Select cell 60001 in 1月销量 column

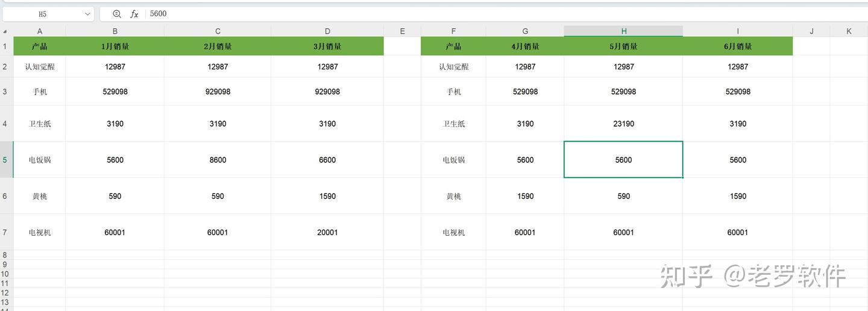[x=115, y=232]
